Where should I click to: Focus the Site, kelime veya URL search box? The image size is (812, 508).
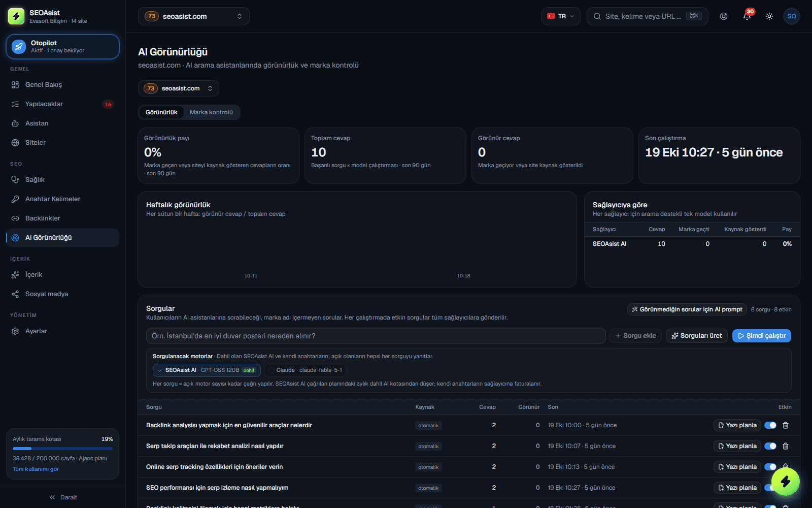click(x=648, y=16)
